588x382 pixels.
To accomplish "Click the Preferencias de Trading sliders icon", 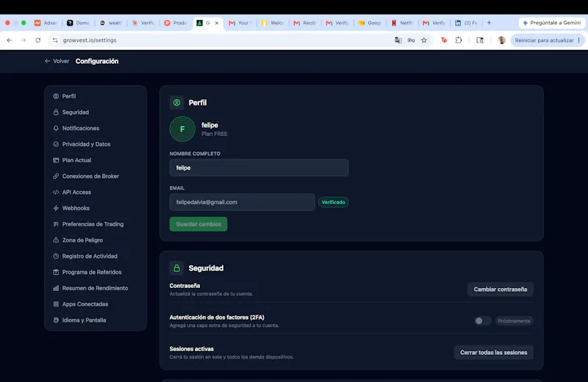I will [56, 224].
